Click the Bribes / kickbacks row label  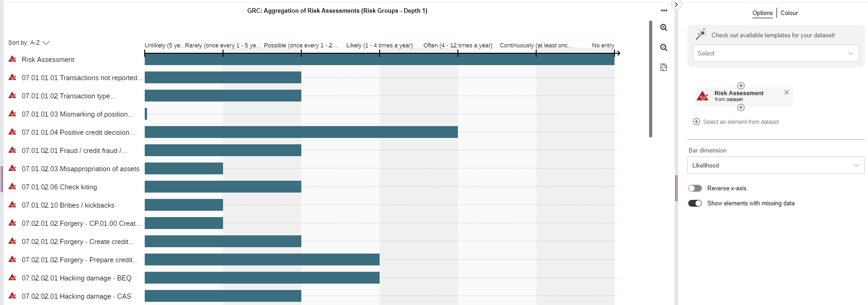68,205
